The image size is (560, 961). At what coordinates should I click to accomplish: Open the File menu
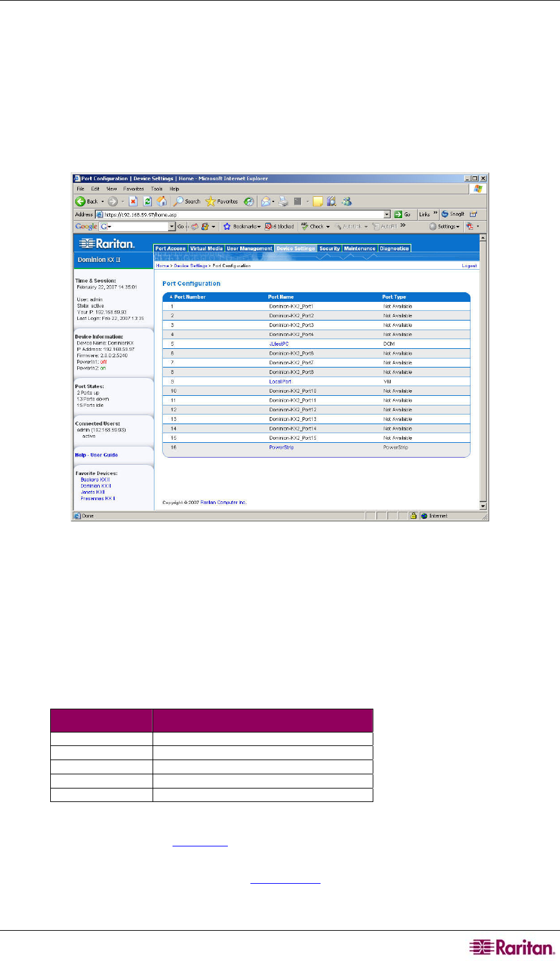tap(80, 189)
